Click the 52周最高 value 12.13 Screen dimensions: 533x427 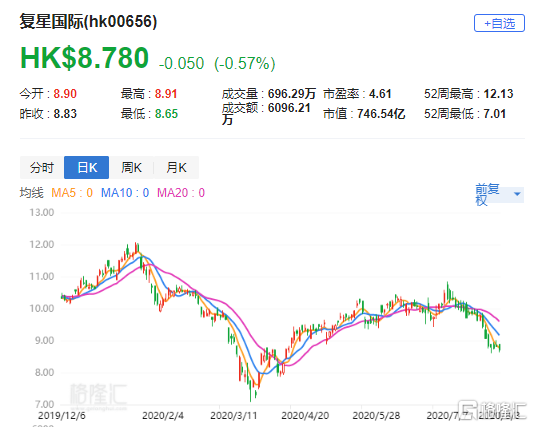click(498, 93)
